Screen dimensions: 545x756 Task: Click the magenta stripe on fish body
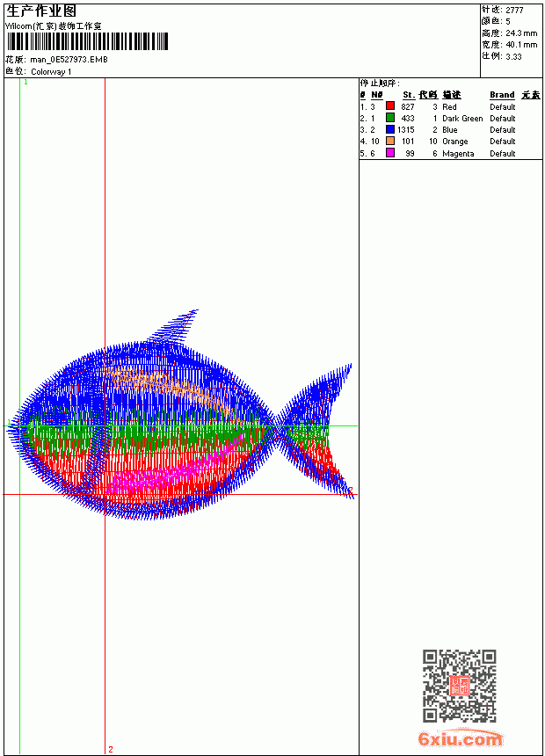pyautogui.click(x=174, y=467)
